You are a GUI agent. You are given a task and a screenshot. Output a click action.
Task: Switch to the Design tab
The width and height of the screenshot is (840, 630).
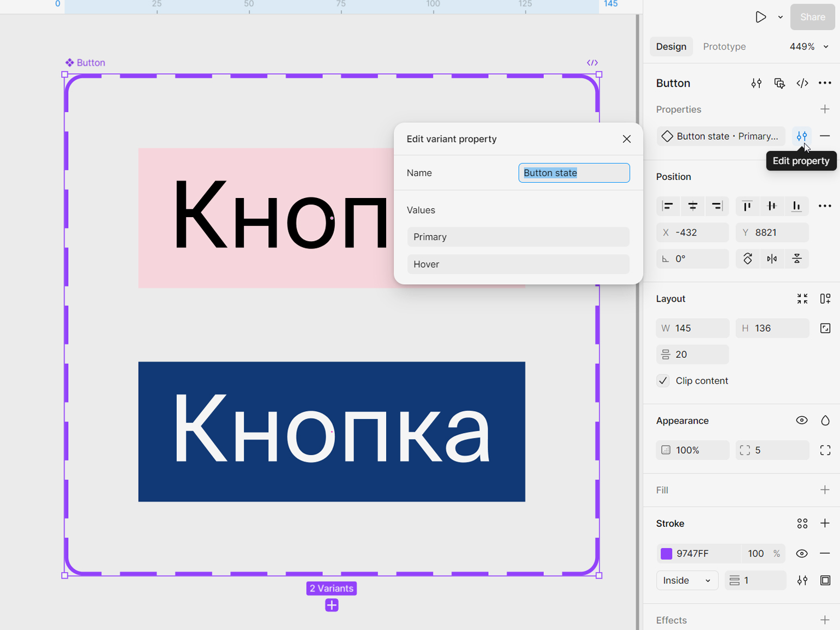[x=671, y=46]
